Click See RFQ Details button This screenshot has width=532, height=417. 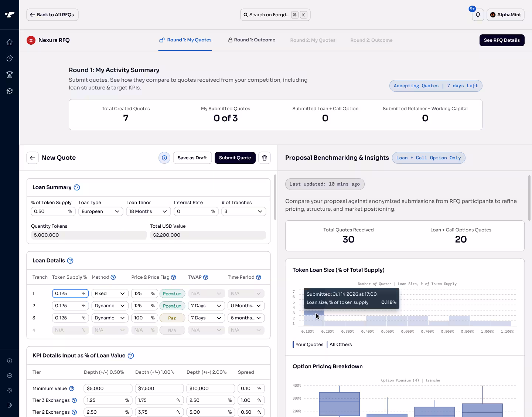[502, 40]
